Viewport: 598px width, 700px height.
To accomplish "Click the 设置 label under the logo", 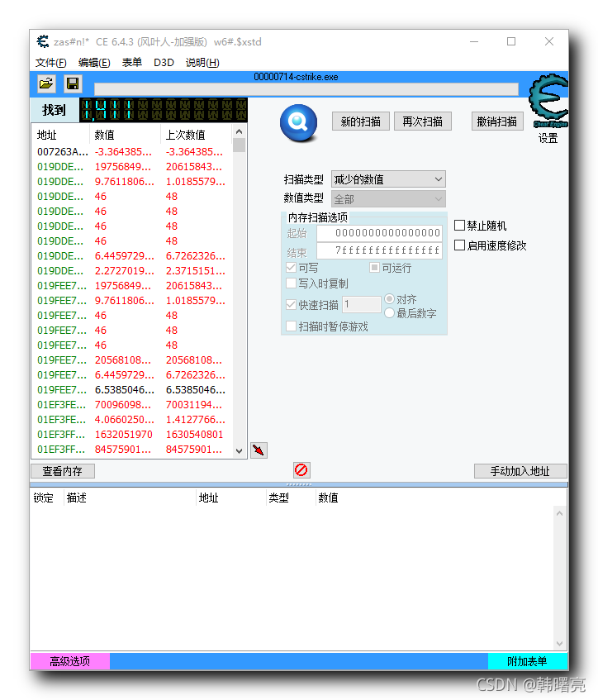I will (x=548, y=138).
